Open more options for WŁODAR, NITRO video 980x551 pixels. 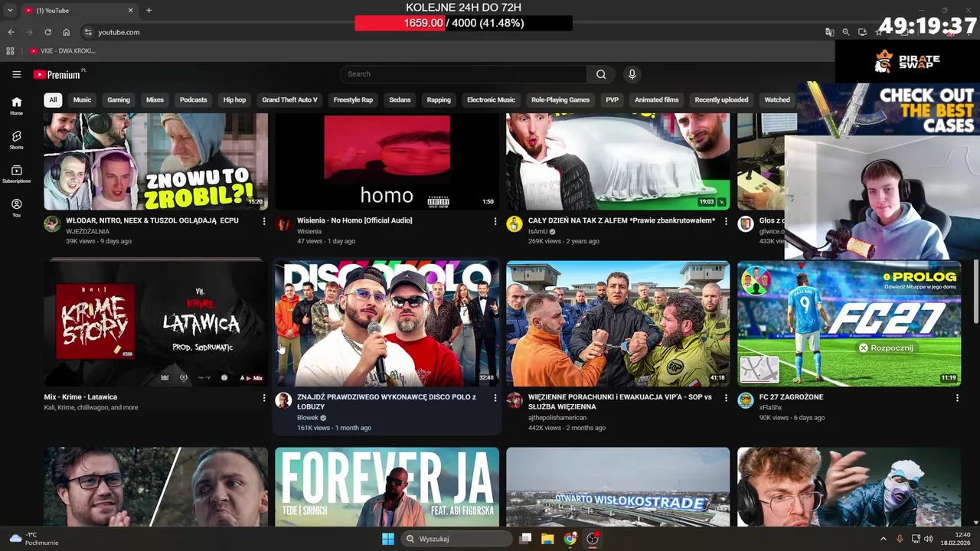click(x=264, y=221)
